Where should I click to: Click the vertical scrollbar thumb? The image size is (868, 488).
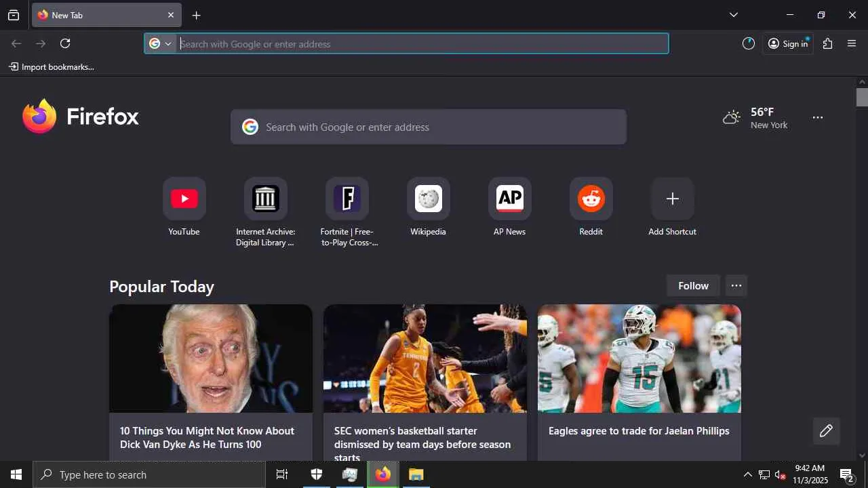tap(862, 98)
